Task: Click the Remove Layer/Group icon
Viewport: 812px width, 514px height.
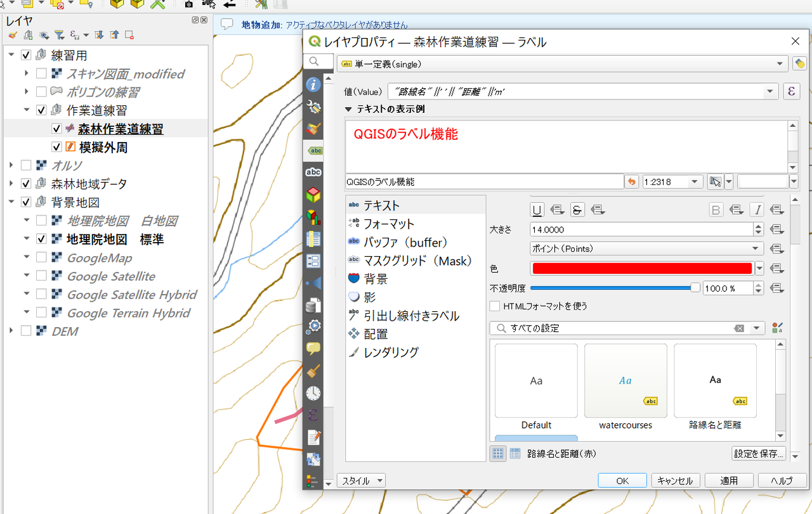Action: point(129,35)
